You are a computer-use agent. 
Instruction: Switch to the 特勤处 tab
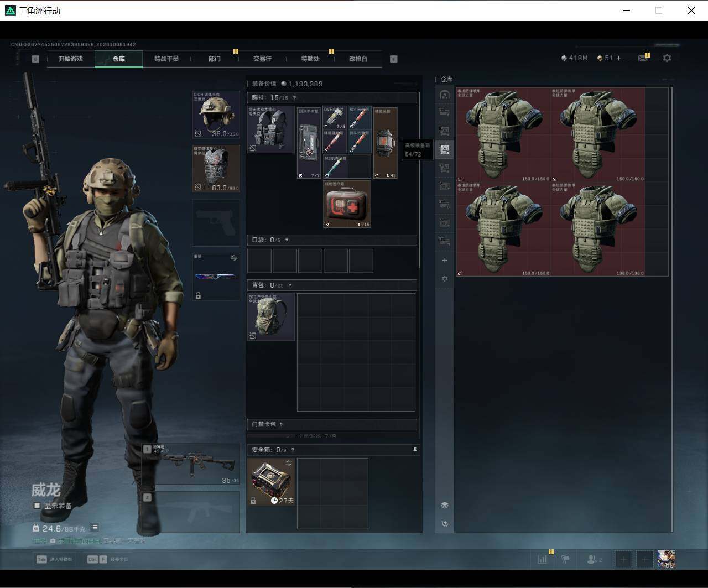tap(310, 59)
